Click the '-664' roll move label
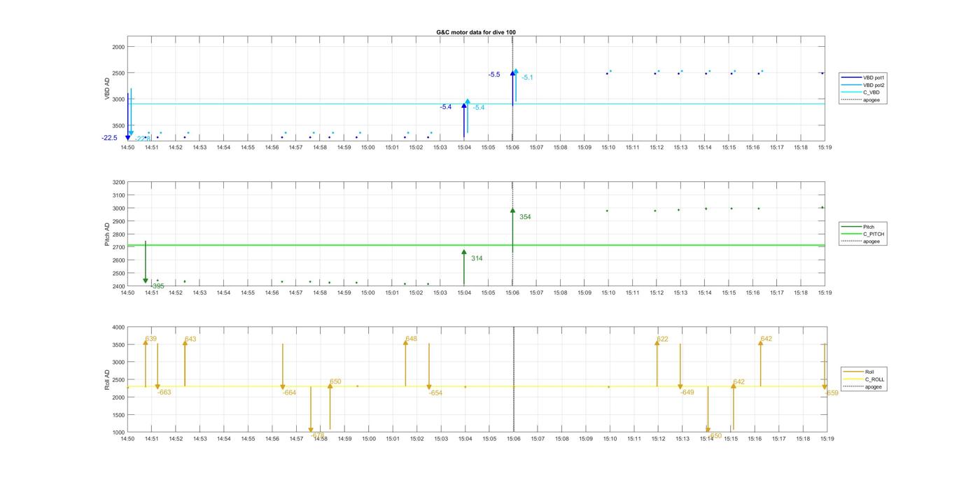 click(290, 393)
